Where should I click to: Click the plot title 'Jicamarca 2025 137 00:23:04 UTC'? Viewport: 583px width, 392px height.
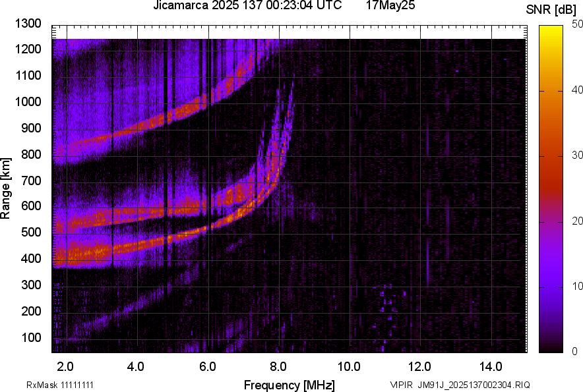point(247,5)
